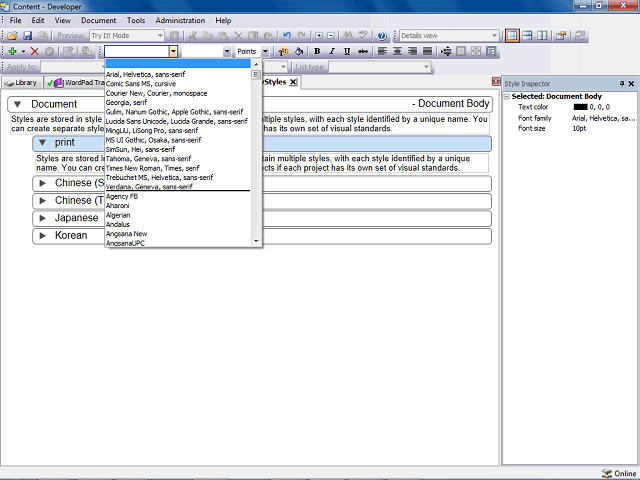Close the font family dropdown arrow

(x=173, y=51)
